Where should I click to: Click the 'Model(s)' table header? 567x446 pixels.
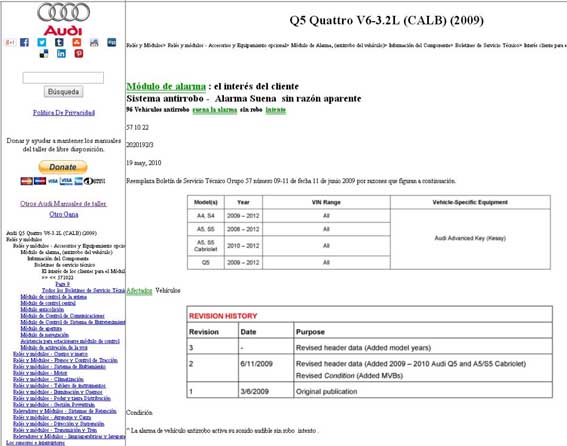206,202
